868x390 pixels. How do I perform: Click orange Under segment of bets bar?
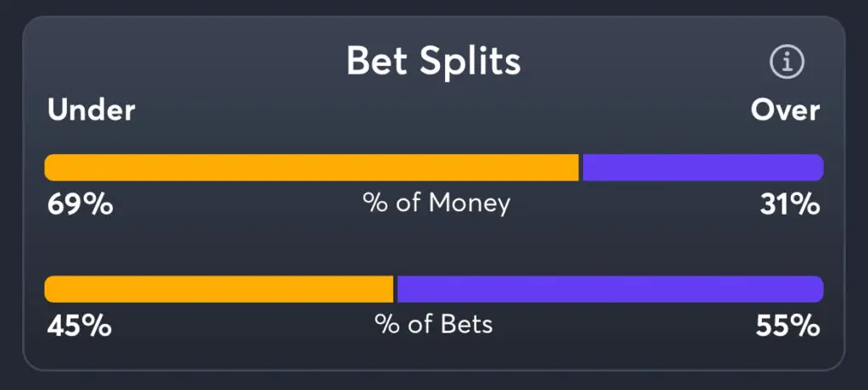219,289
